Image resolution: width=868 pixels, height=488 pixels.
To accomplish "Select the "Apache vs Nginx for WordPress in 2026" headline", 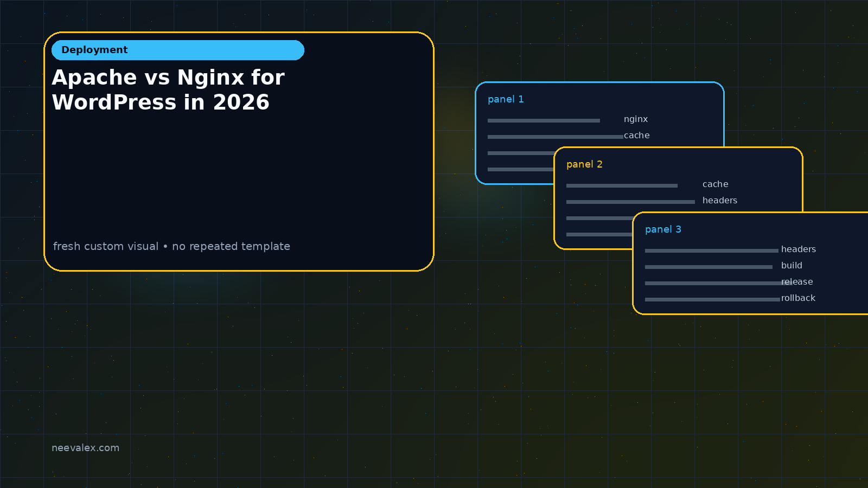I will pos(168,90).
